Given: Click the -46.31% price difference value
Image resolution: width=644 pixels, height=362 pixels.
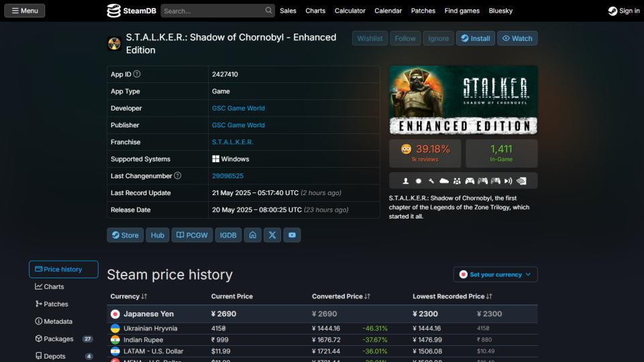Looking at the screenshot, I should (x=374, y=328).
